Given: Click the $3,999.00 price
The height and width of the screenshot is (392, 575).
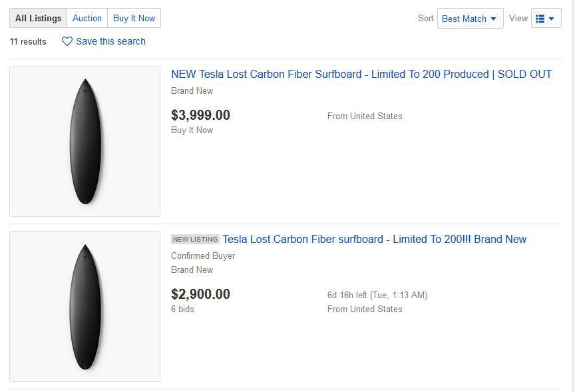Looking at the screenshot, I should (x=200, y=115).
